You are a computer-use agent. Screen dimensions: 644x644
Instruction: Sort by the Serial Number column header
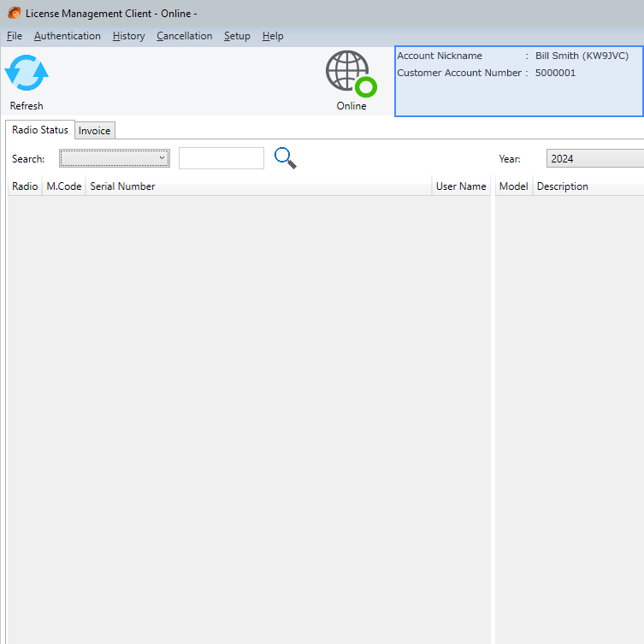click(257, 186)
